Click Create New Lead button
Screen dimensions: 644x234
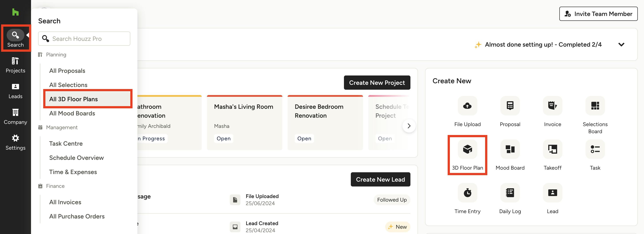(x=380, y=179)
